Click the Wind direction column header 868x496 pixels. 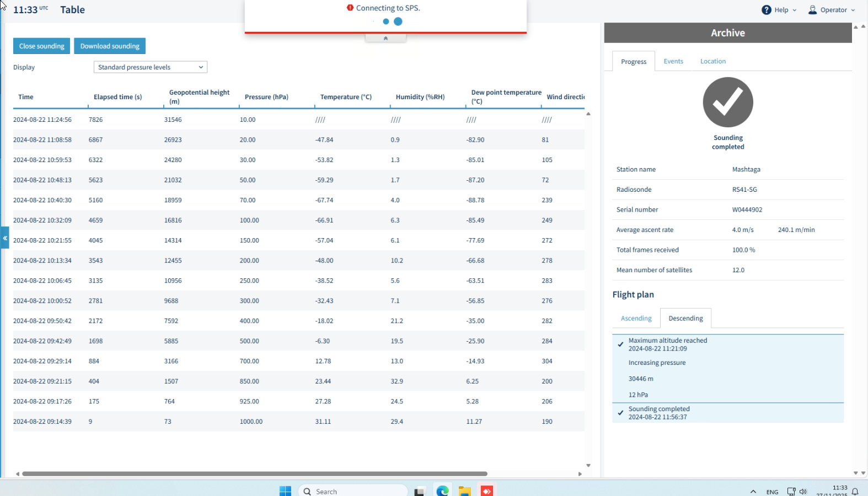[566, 97]
